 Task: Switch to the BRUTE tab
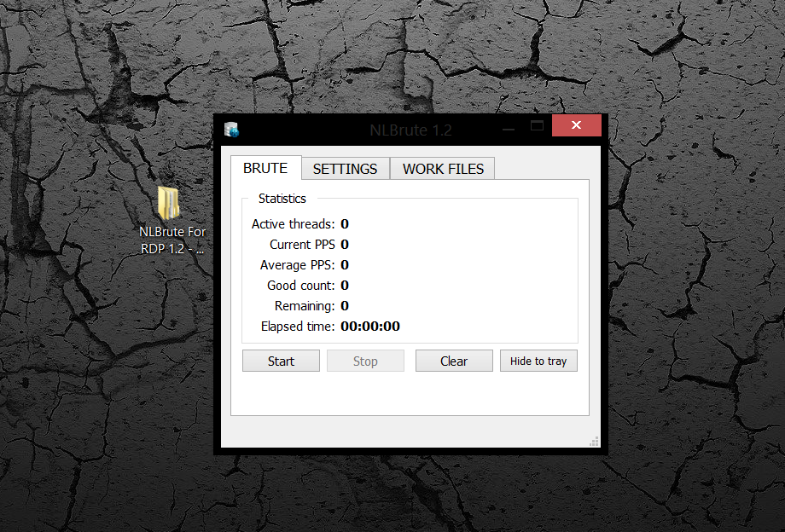pyautogui.click(x=265, y=168)
